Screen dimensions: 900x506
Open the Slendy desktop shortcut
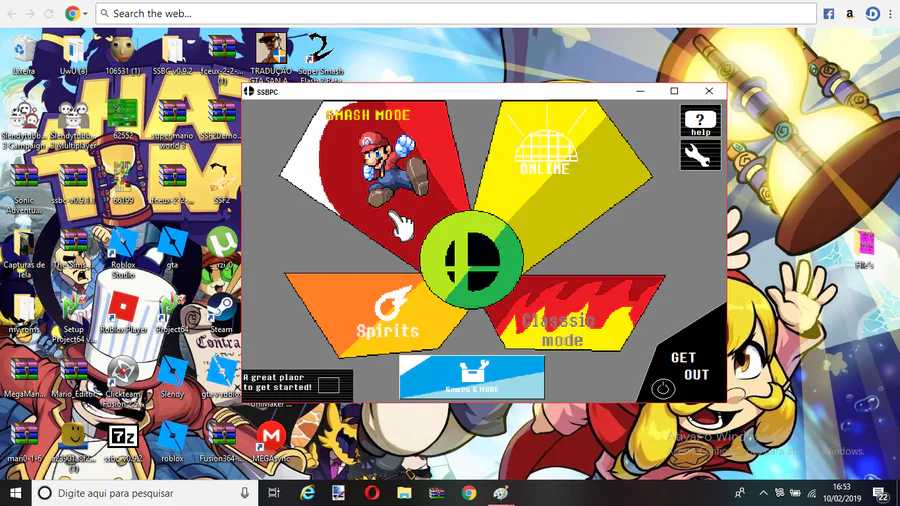tap(172, 377)
